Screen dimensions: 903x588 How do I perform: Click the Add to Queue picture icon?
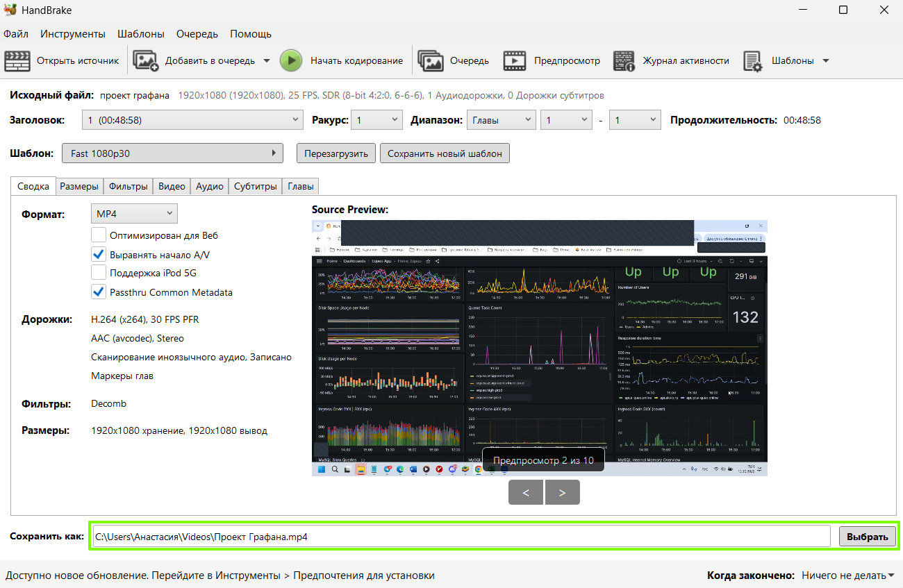pyautogui.click(x=146, y=61)
